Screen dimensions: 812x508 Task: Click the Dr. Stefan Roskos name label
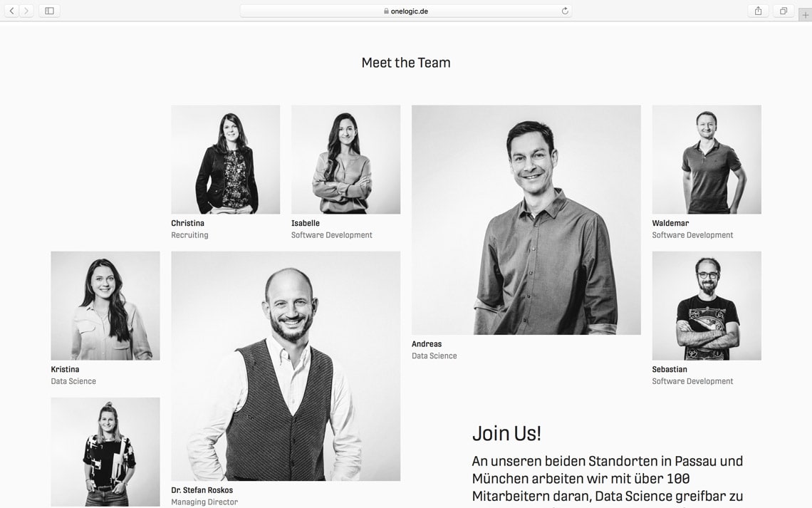click(x=202, y=490)
